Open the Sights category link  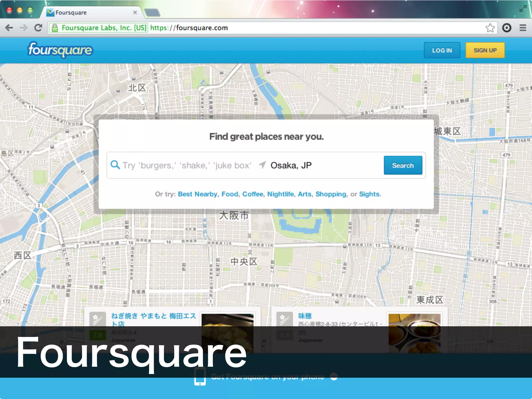pyautogui.click(x=369, y=194)
